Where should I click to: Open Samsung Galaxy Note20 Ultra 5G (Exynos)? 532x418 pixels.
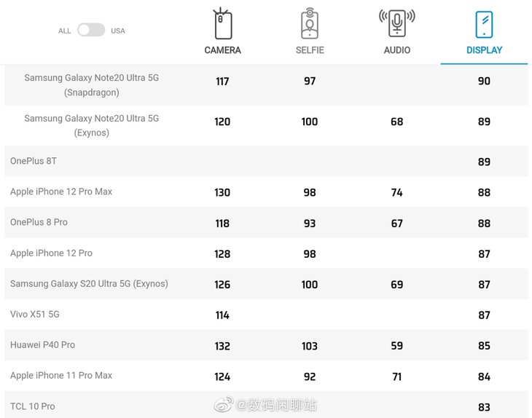click(92, 125)
